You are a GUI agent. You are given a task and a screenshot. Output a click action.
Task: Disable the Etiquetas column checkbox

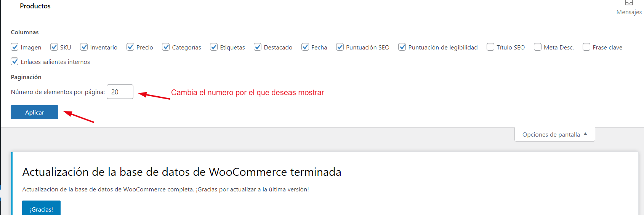[214, 47]
